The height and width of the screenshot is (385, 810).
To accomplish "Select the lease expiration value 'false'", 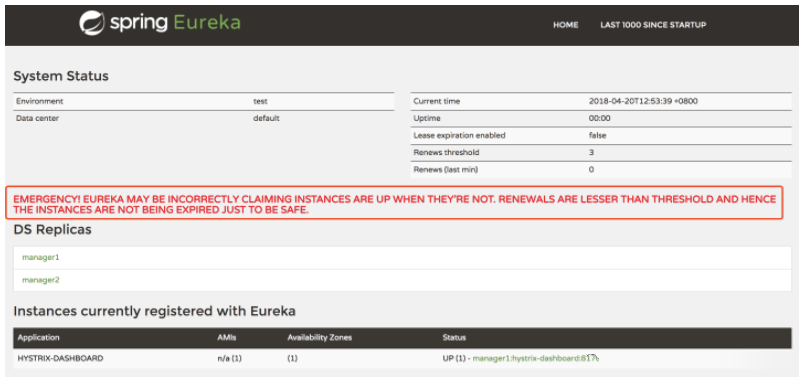I will 597,135.
